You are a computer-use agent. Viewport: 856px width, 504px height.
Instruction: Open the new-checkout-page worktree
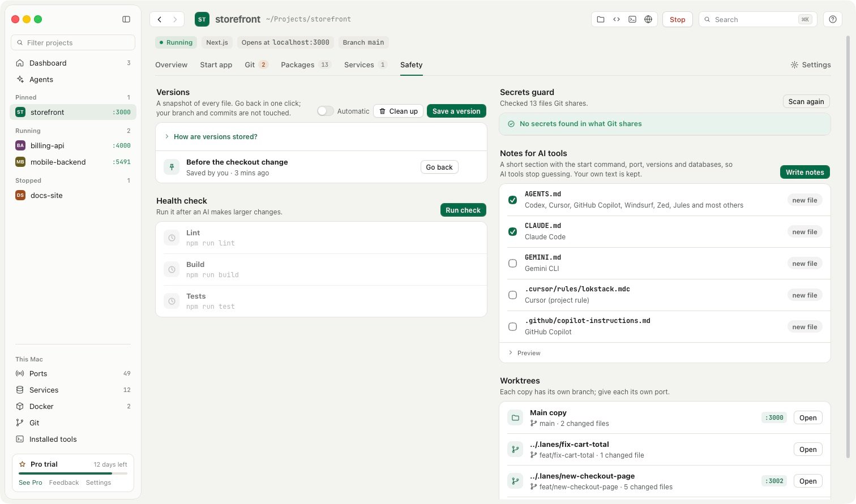[808, 481]
